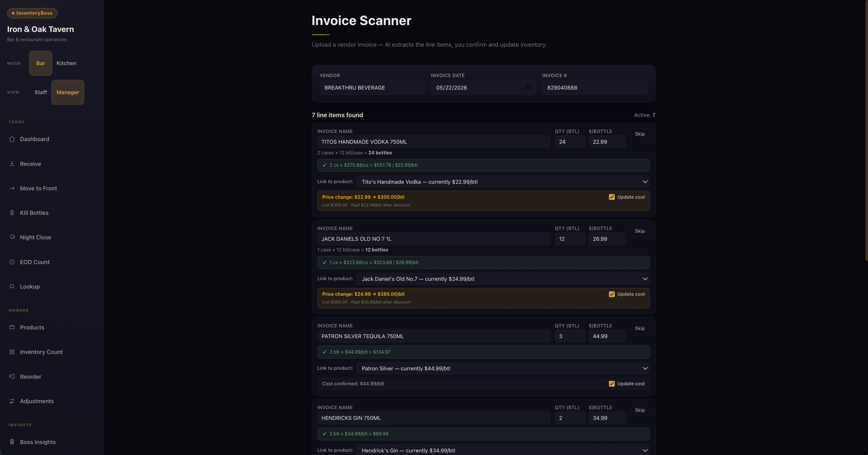Click the '2 cs × $275.88/cs = $551.76' verification line

[483, 165]
